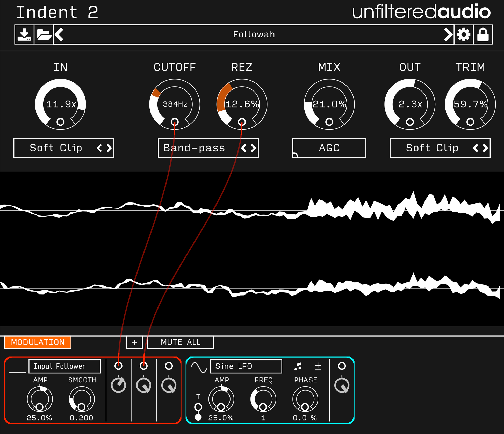The height and width of the screenshot is (434, 504).
Task: Toggle the T trigger switch on LFO
Action: [198, 412]
